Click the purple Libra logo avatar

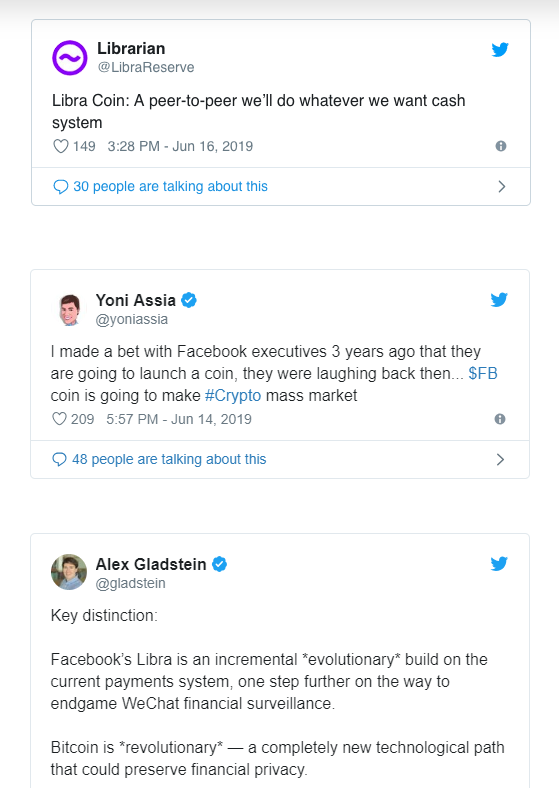70,58
